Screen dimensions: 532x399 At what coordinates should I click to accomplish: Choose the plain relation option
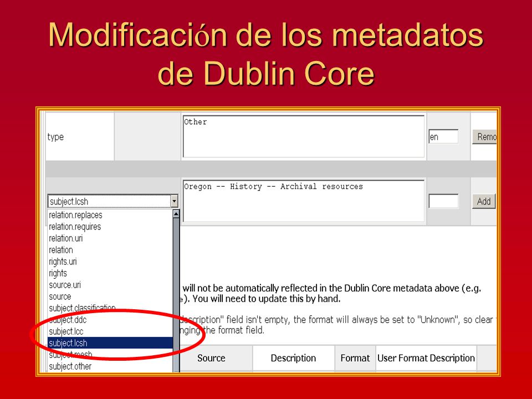tap(110, 250)
